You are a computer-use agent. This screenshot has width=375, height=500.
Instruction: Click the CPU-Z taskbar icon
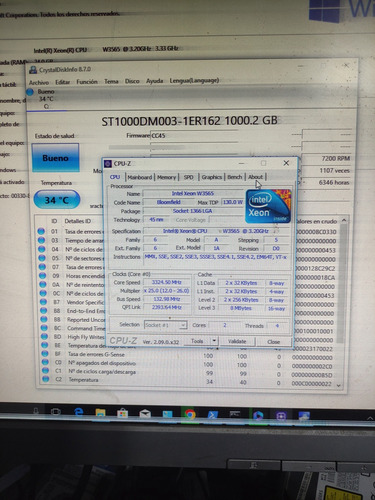pos(281,416)
